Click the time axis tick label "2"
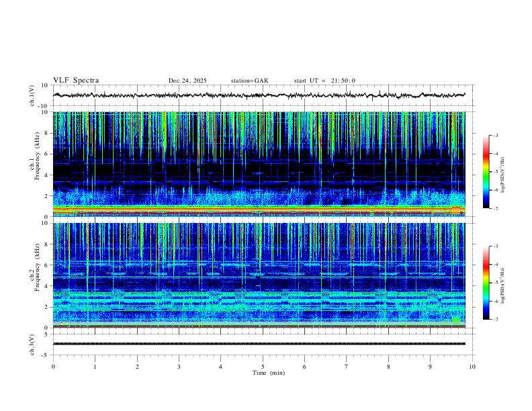532x411 pixels. pos(137,367)
